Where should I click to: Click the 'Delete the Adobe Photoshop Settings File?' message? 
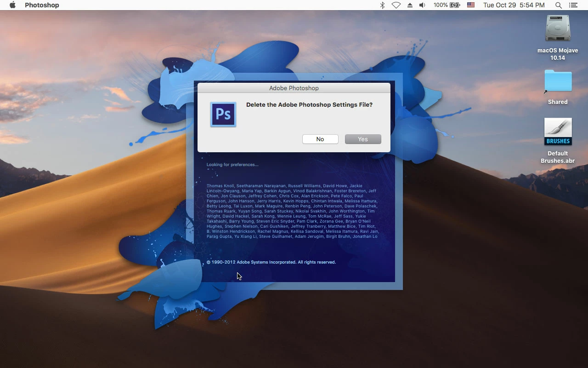[309, 105]
